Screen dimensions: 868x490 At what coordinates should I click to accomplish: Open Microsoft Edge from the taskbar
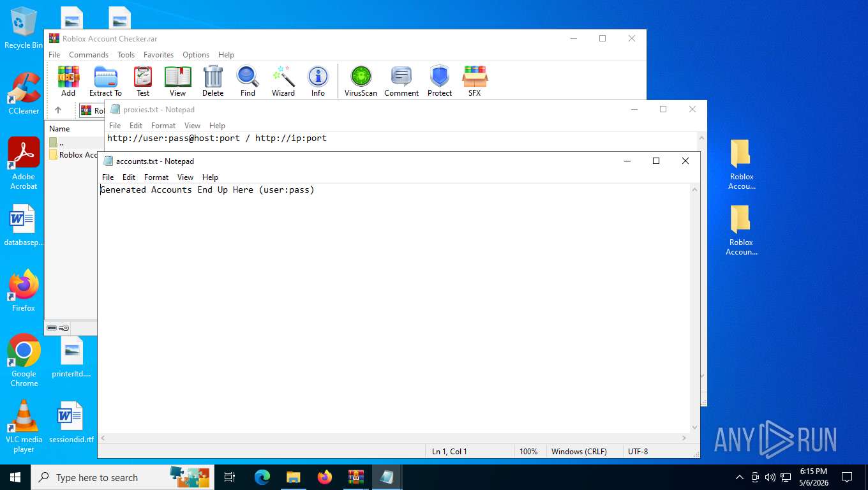tap(262, 477)
